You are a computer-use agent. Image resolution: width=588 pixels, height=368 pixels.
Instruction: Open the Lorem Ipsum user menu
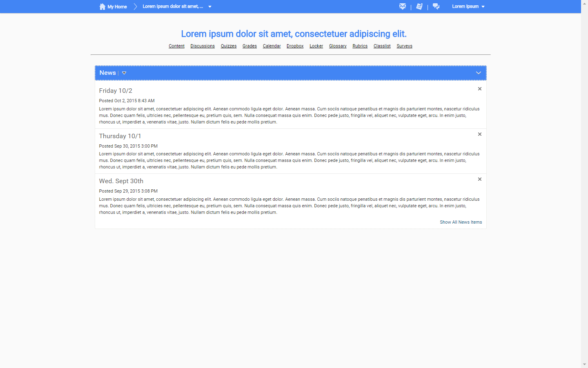468,7
